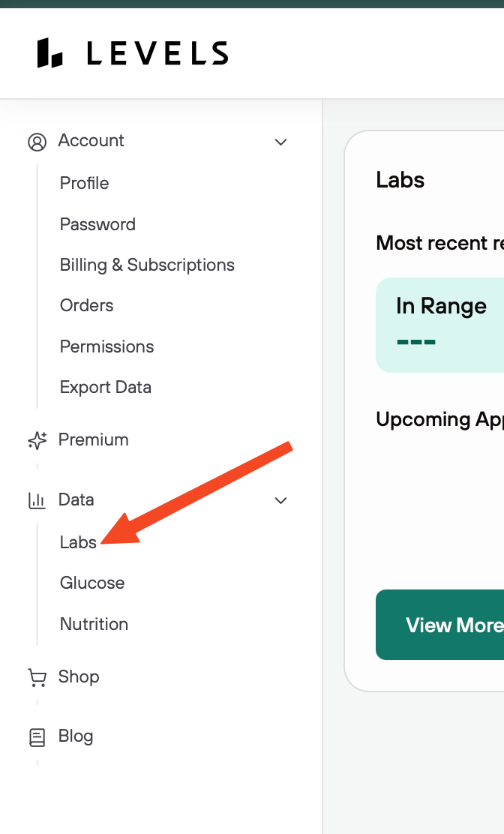
Task: Select Export Data option
Action: (x=105, y=387)
